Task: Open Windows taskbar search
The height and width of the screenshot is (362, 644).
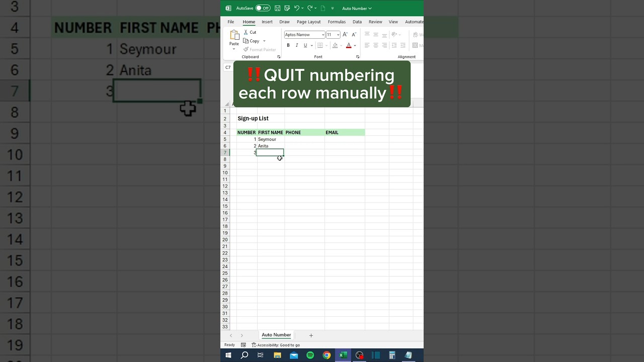Action: (245, 355)
